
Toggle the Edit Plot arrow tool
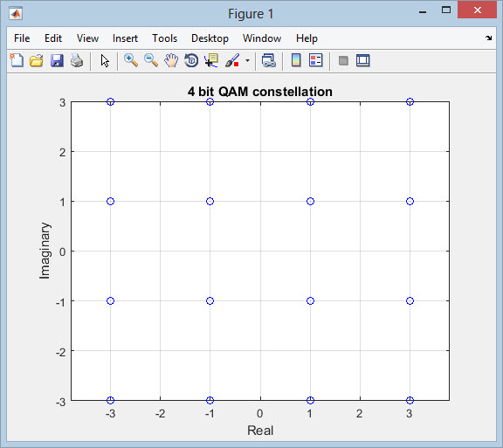pos(105,60)
